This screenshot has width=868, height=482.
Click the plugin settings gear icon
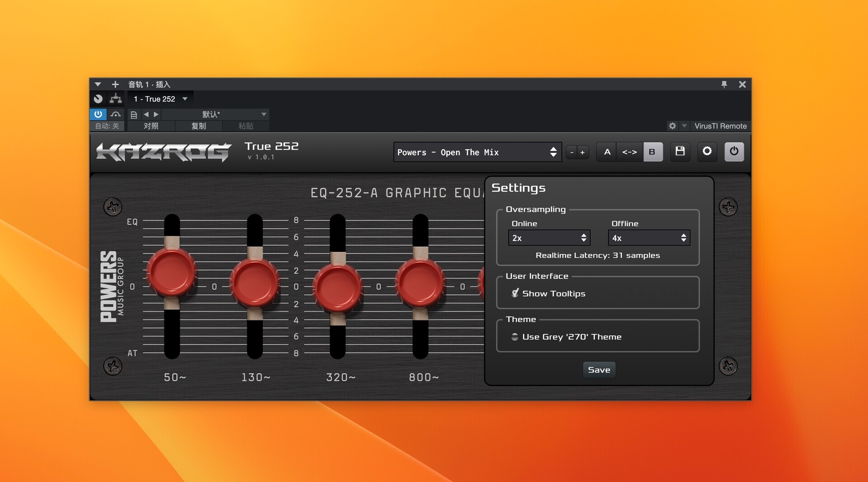point(707,151)
